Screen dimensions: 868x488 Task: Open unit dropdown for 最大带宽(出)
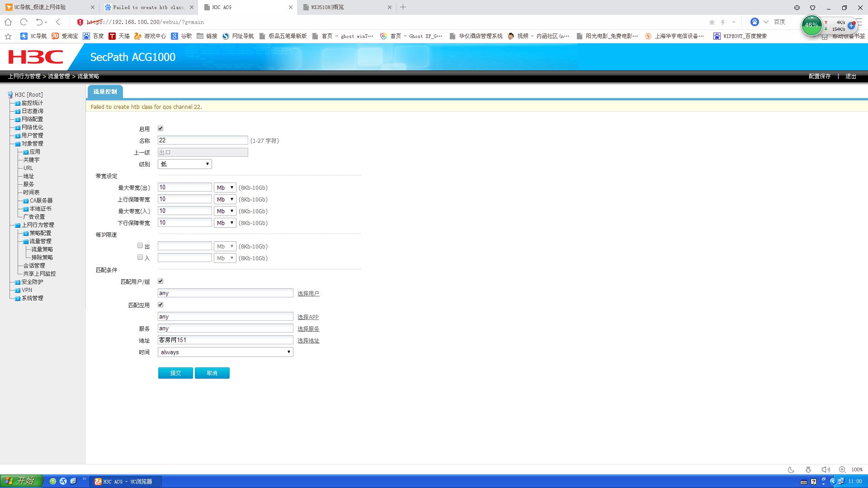[225, 188]
